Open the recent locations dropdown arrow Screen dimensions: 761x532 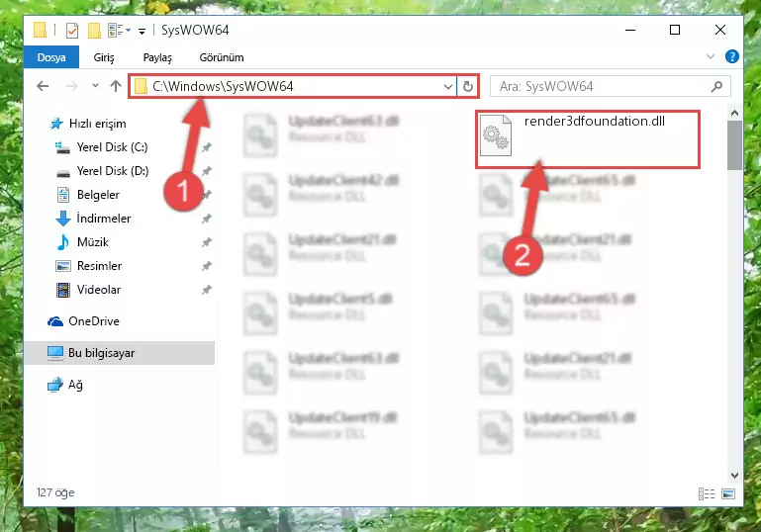click(95, 86)
